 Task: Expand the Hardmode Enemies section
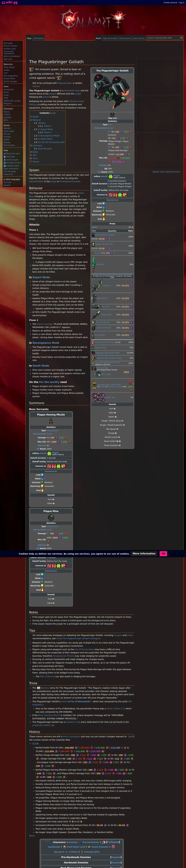[x=115, y=863]
